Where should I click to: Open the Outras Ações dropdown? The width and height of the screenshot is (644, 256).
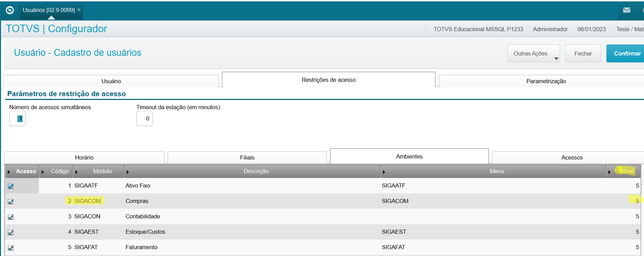pyautogui.click(x=533, y=53)
